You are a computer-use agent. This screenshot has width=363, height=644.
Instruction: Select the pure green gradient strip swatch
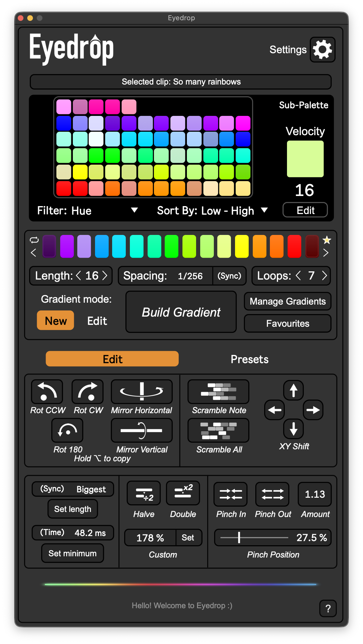[x=172, y=246]
